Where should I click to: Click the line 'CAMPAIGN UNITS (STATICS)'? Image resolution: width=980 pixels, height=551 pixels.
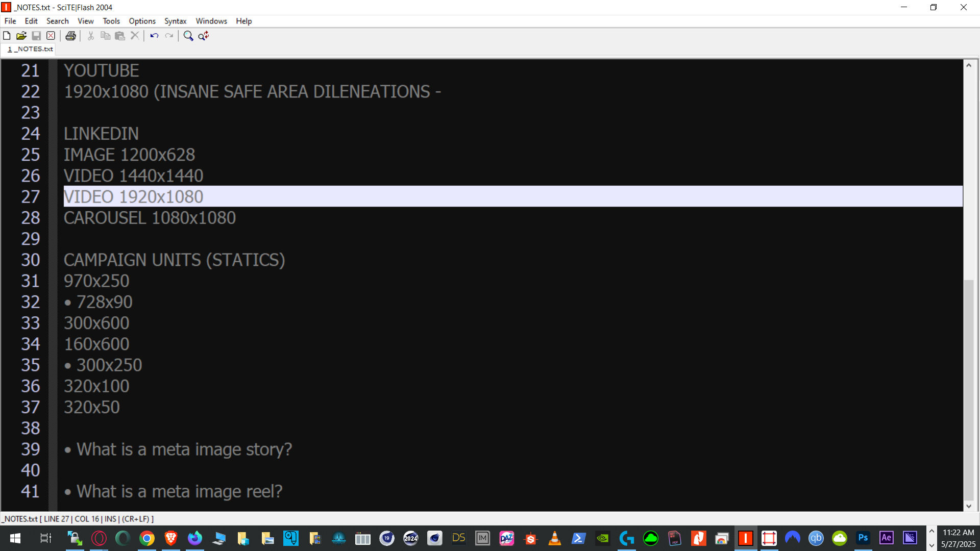pos(174,260)
